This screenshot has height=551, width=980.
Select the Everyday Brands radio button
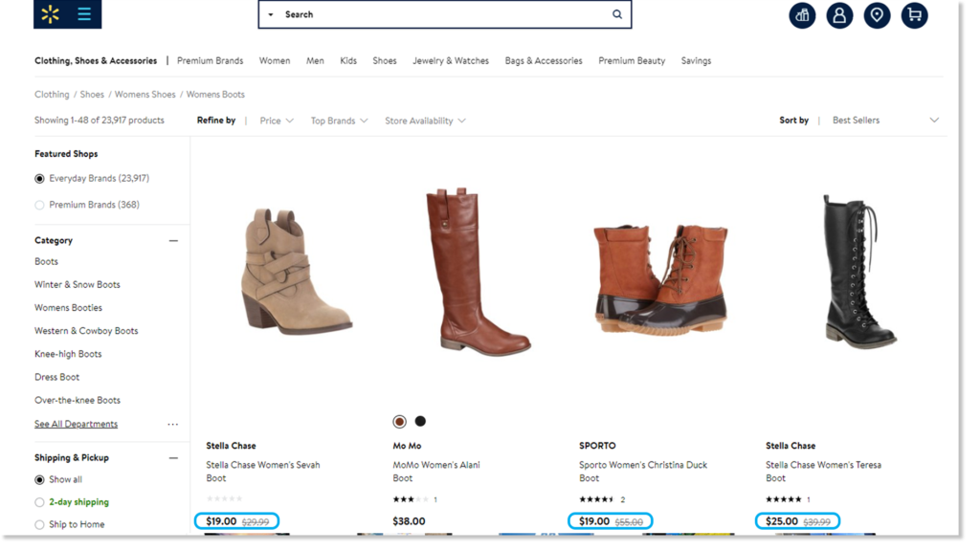pyautogui.click(x=39, y=179)
